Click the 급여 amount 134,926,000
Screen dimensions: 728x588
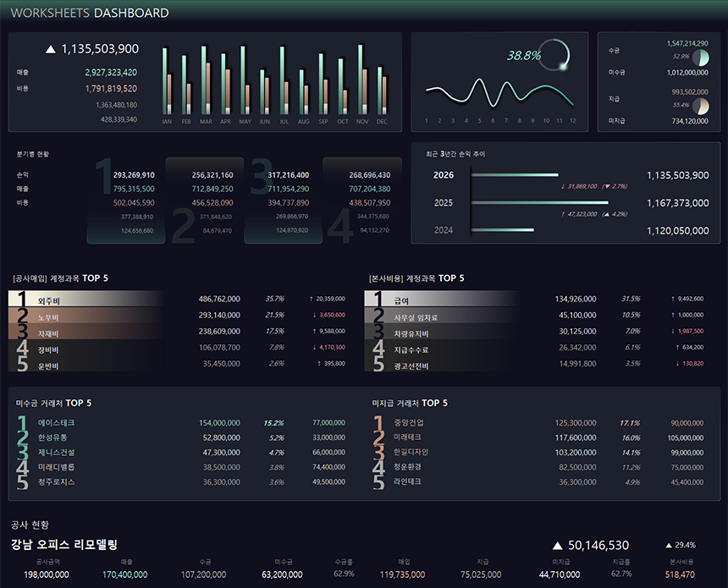click(x=576, y=299)
